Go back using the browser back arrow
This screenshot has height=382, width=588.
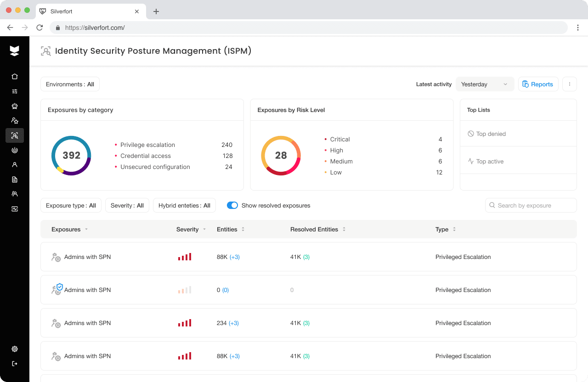click(10, 28)
